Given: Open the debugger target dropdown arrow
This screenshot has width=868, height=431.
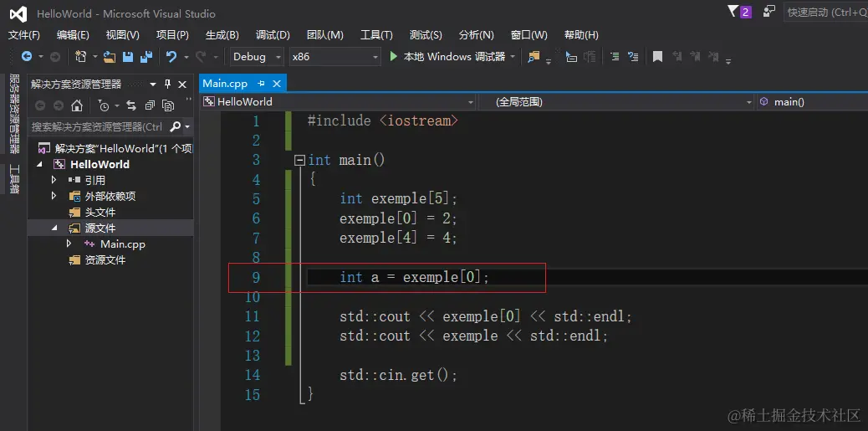Looking at the screenshot, I should (513, 57).
